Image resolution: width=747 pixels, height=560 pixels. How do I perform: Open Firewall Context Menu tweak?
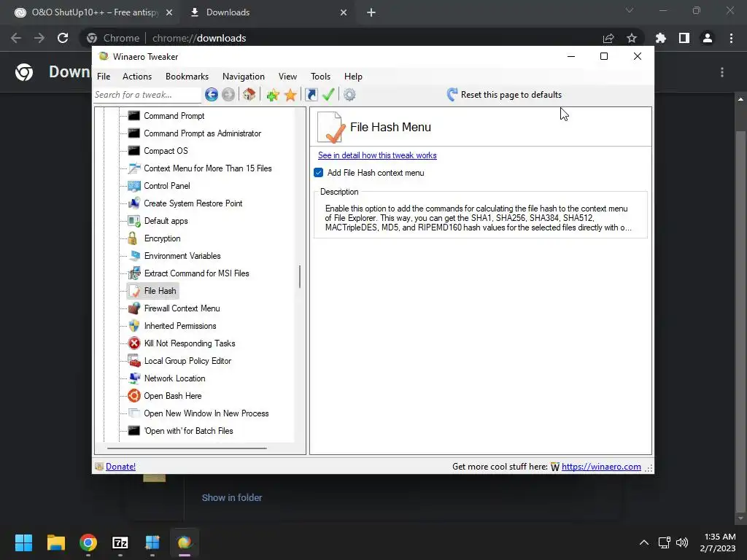pos(182,308)
